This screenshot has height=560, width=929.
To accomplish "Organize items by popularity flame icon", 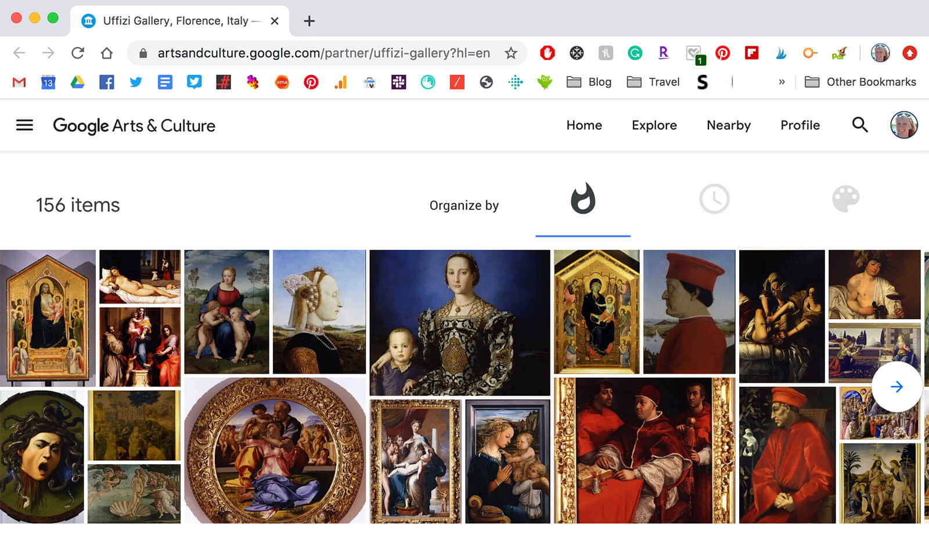I will (x=583, y=199).
